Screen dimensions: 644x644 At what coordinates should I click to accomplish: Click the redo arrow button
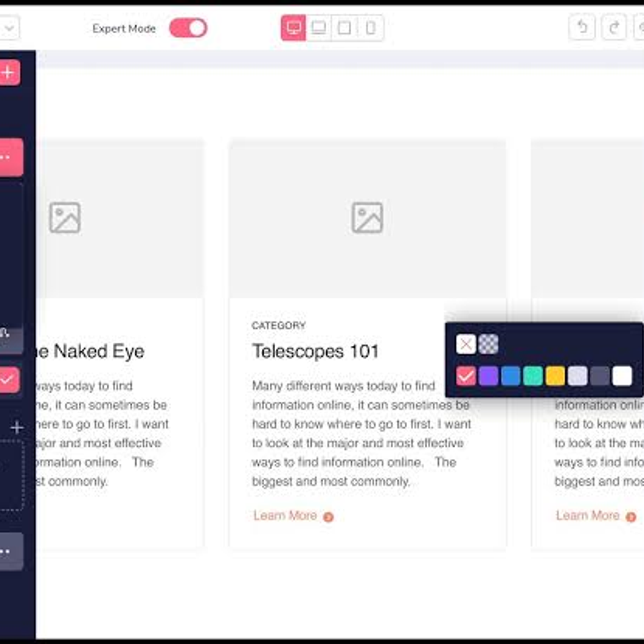coord(614,28)
